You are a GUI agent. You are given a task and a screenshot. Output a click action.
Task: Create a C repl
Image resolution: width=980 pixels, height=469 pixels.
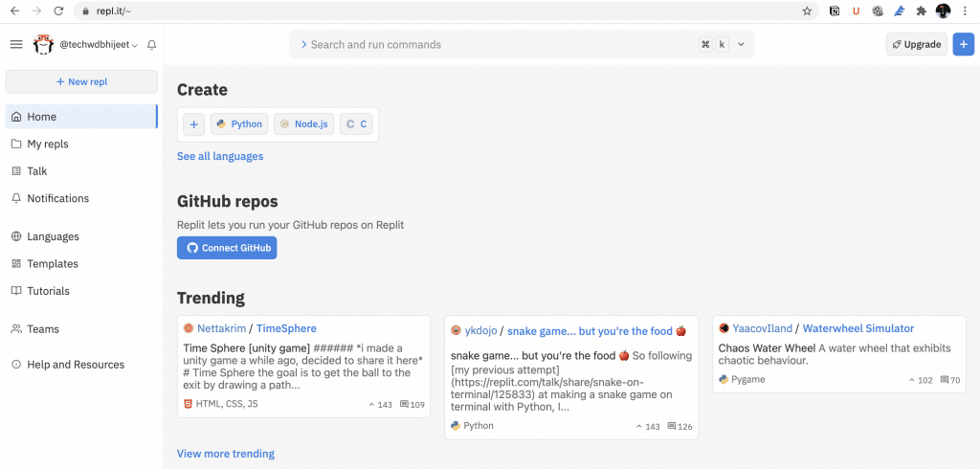[356, 124]
